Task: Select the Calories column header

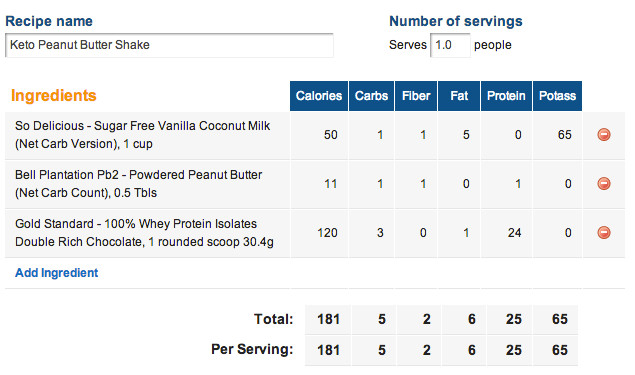Action: tap(319, 96)
